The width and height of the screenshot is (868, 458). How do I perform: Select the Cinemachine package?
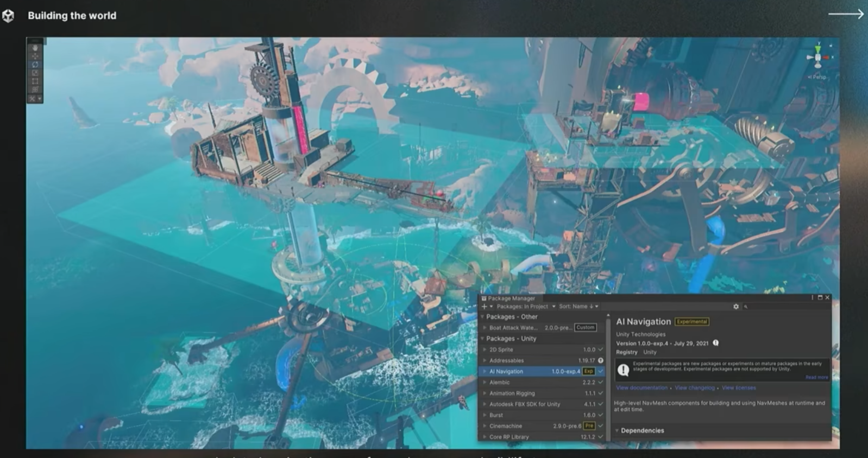[542, 426]
